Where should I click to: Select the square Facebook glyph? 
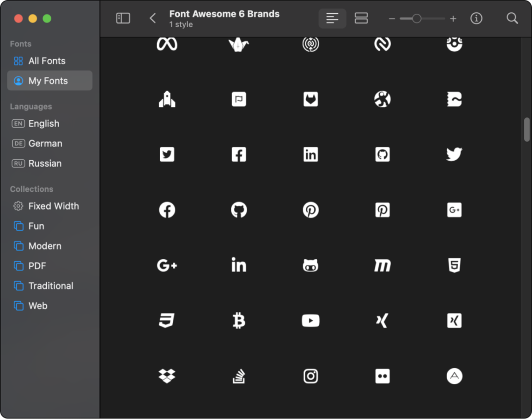[239, 154]
